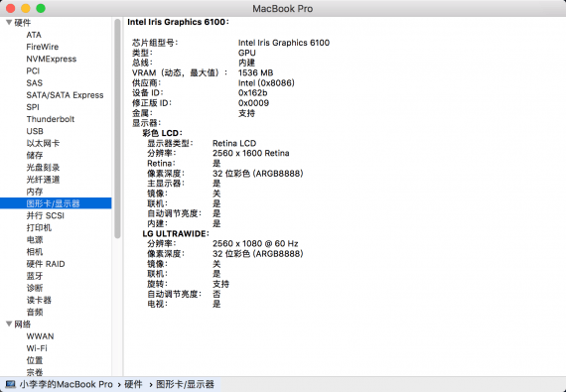Select 电源 in the sidebar

click(x=35, y=240)
